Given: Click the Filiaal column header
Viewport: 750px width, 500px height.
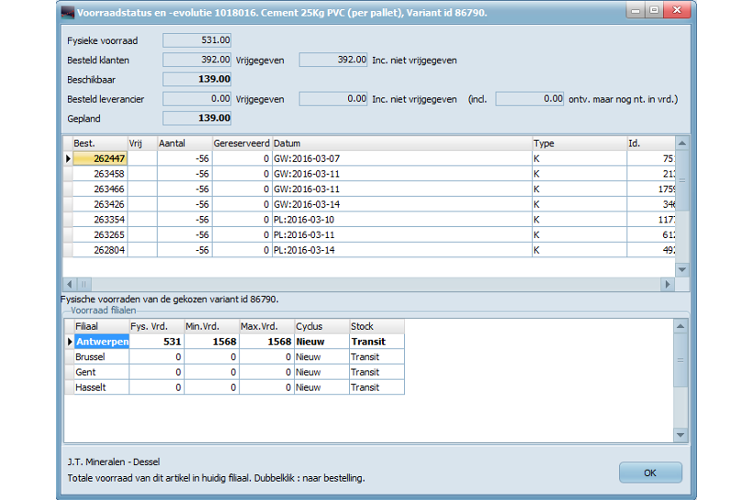Looking at the screenshot, I should [x=101, y=326].
